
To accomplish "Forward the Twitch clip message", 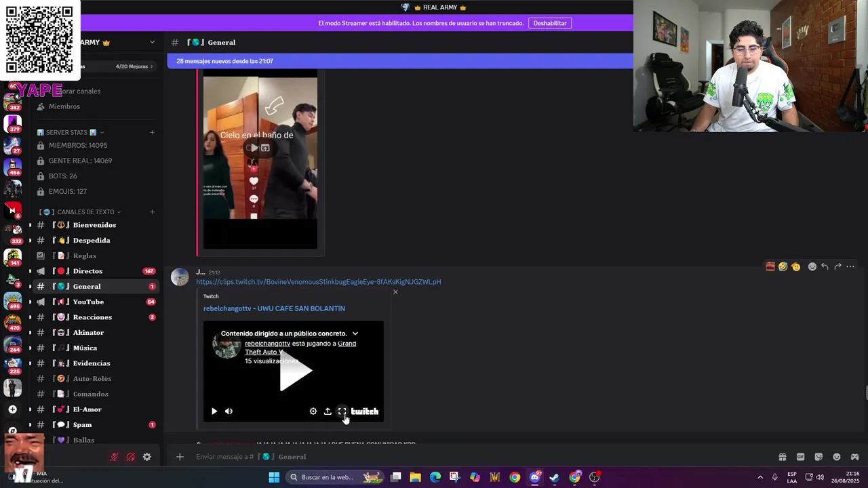I will point(837,267).
